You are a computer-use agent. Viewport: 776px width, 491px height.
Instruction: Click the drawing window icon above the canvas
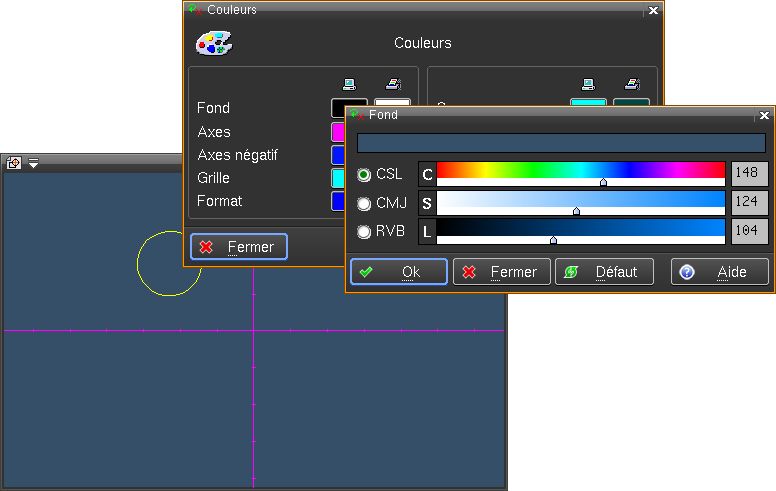14,163
